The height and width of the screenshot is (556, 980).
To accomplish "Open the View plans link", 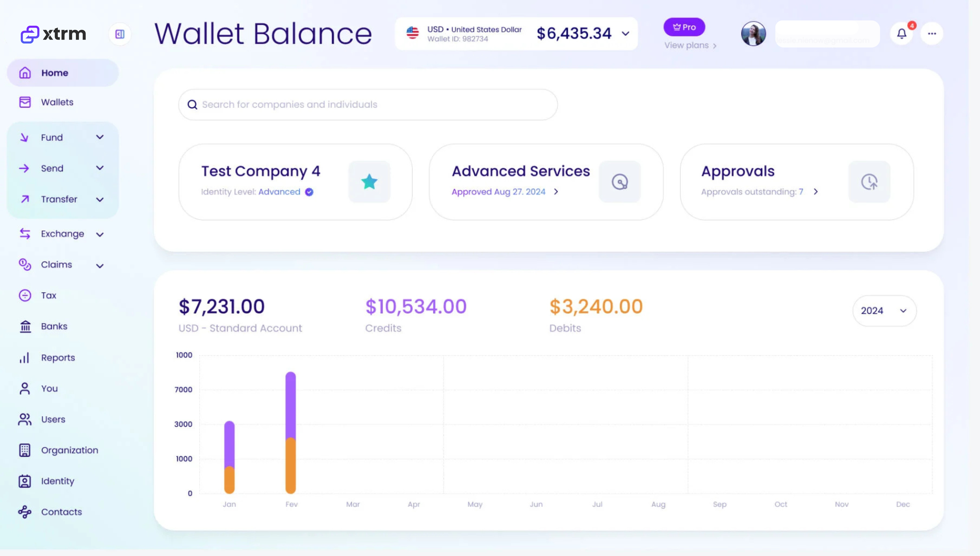I will pyautogui.click(x=690, y=45).
